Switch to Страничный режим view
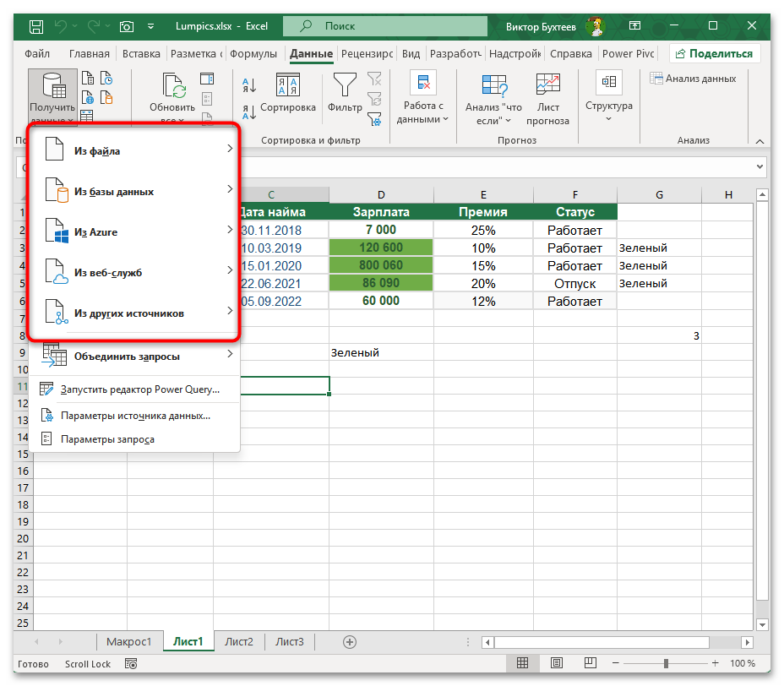This screenshot has width=784, height=686. coord(590,663)
